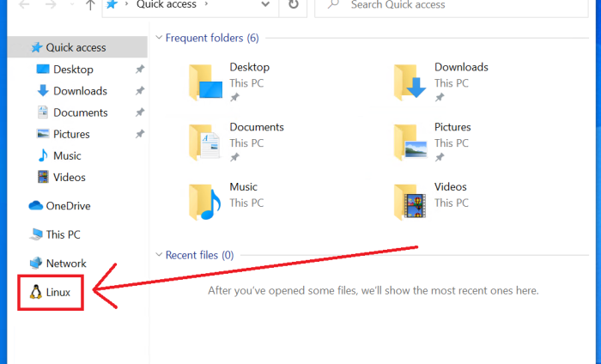
Task: Click the Linux penguin icon
Action: (x=36, y=293)
